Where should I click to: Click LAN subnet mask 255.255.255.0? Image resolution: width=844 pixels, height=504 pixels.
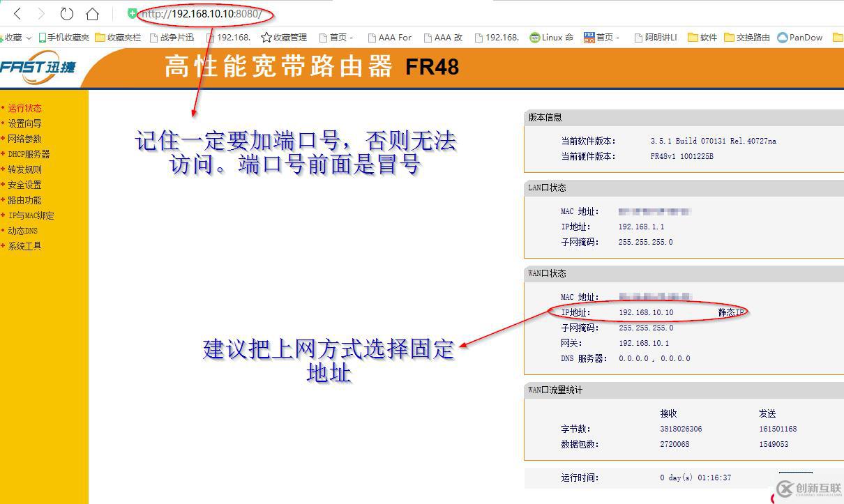pos(646,242)
